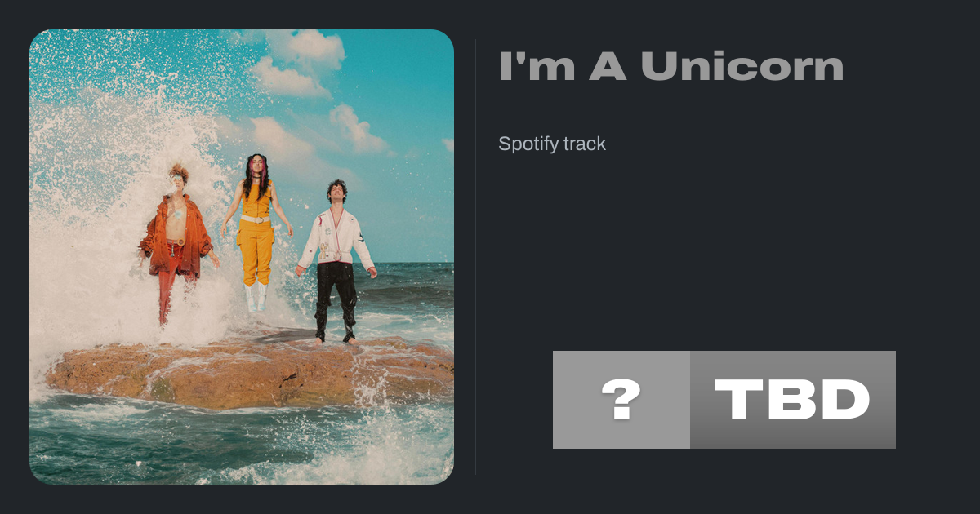Click the album cover artwork
The height and width of the screenshot is (514, 980).
[242, 257]
